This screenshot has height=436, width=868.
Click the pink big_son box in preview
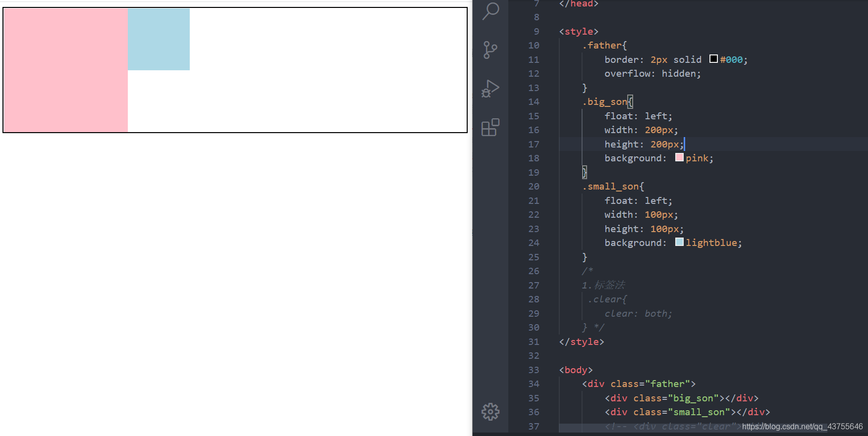click(65, 70)
